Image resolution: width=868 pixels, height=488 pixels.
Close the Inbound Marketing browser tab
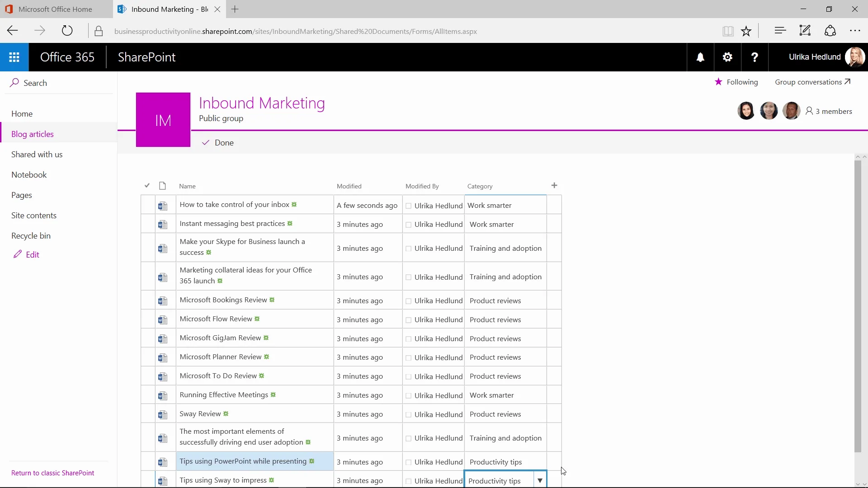coord(217,9)
